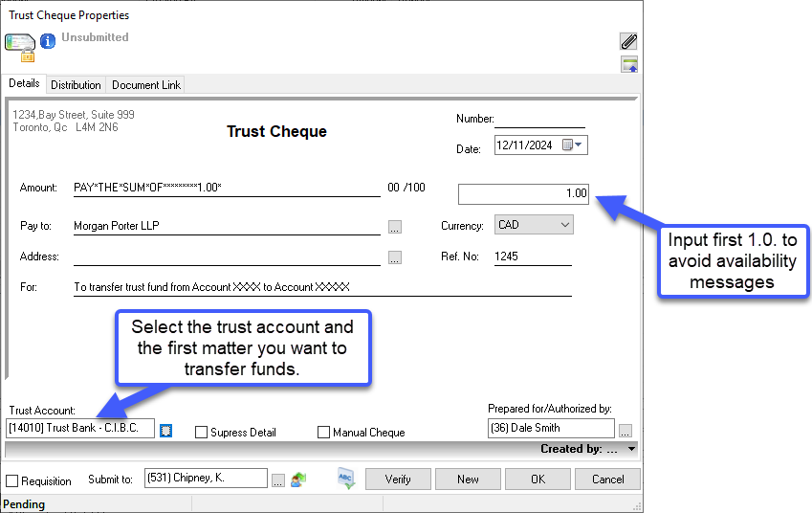Click the For description field

click(322, 287)
